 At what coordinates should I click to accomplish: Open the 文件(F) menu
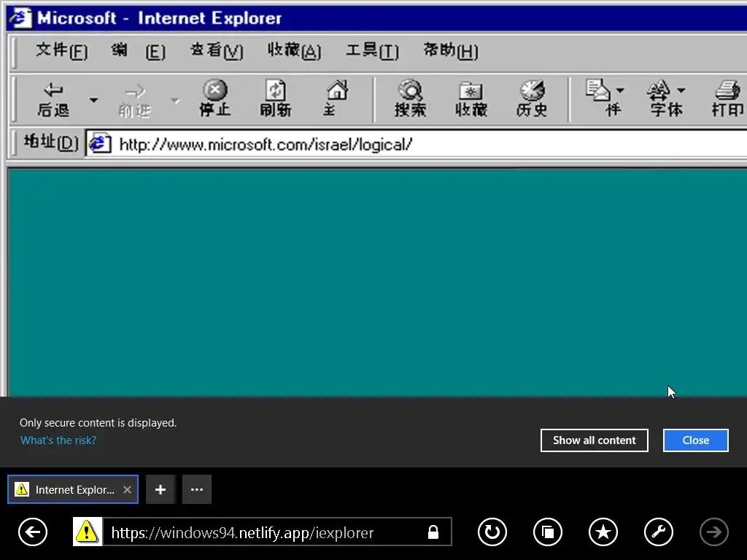click(61, 50)
